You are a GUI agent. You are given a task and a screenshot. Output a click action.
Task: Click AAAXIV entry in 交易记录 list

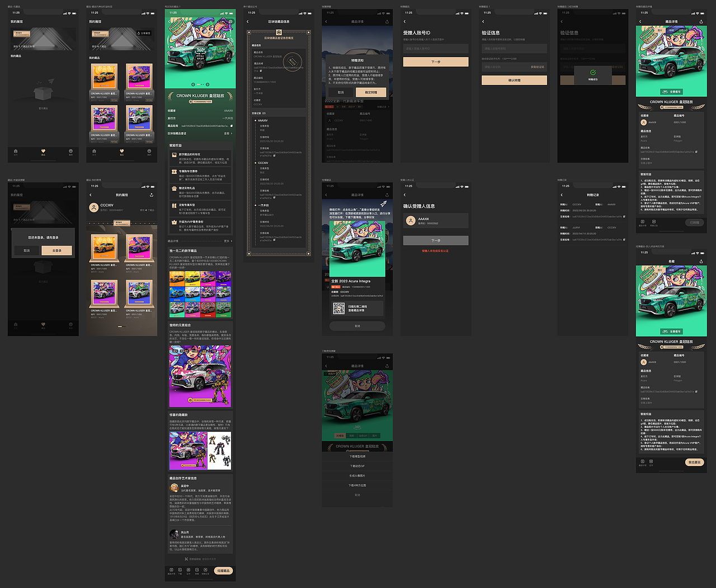pyautogui.click(x=262, y=120)
